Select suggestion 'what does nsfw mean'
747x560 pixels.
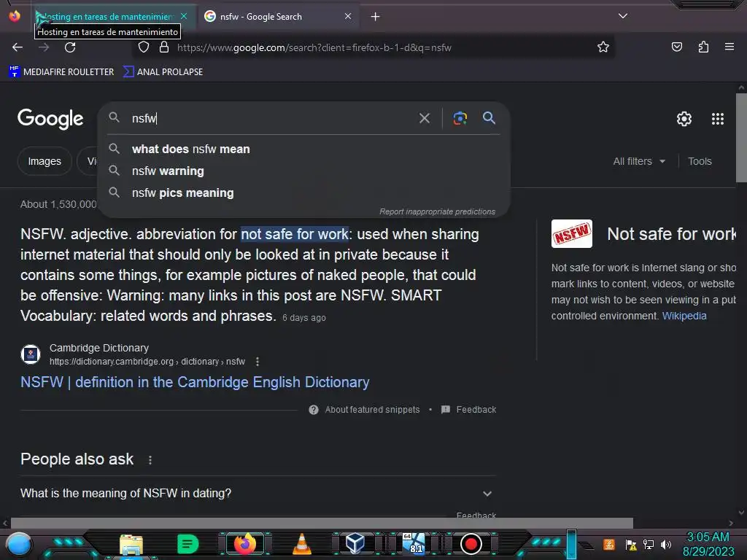tap(303, 149)
